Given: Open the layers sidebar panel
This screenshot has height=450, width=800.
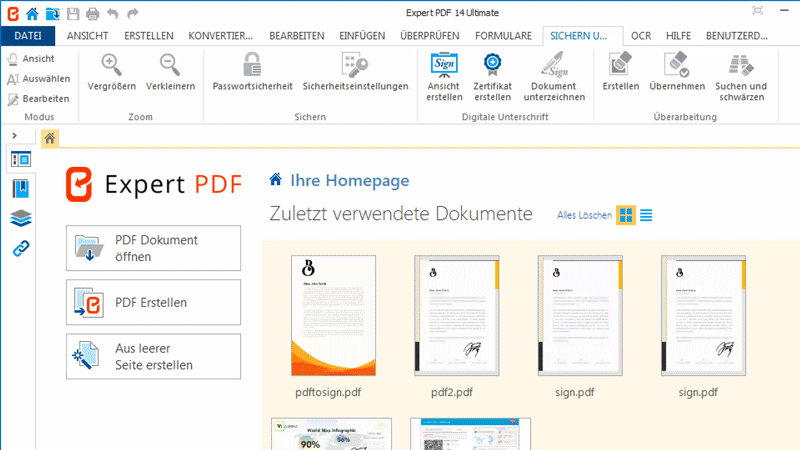Looking at the screenshot, I should tap(21, 218).
